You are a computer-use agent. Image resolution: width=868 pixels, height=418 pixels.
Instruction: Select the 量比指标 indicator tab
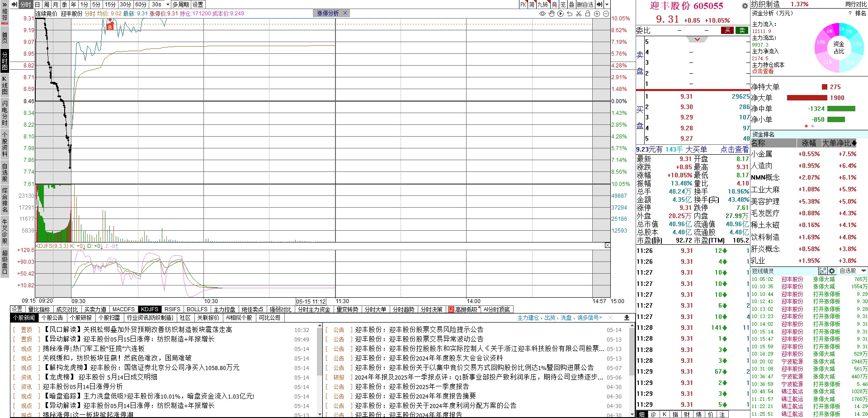coord(39,309)
